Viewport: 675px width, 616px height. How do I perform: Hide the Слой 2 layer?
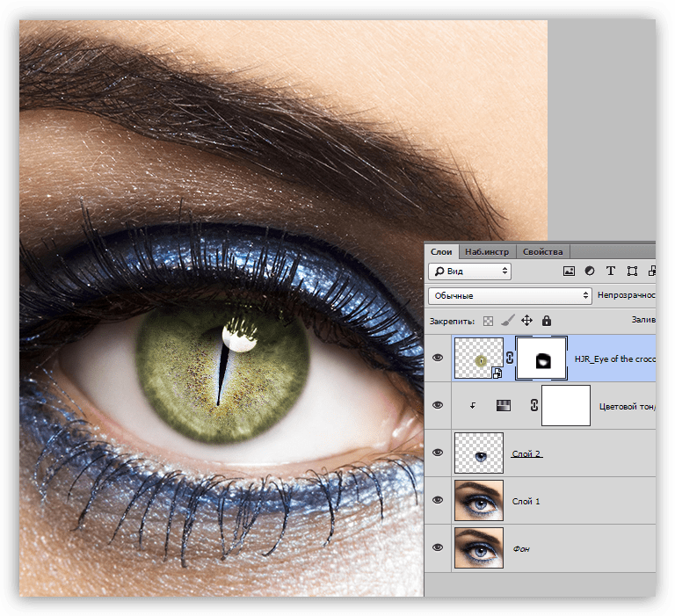click(438, 453)
